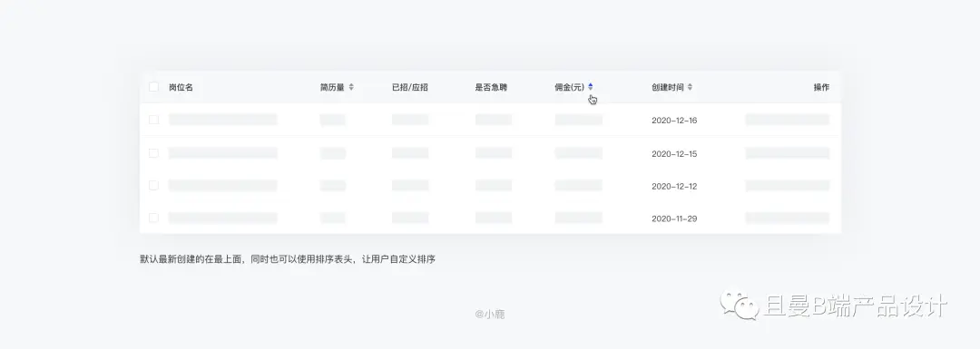
Task: Select the date cell 2020-12-12
Action: click(x=674, y=187)
